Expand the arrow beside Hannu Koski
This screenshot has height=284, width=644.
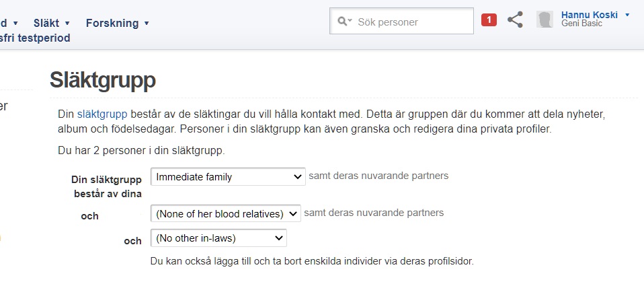coord(627,15)
